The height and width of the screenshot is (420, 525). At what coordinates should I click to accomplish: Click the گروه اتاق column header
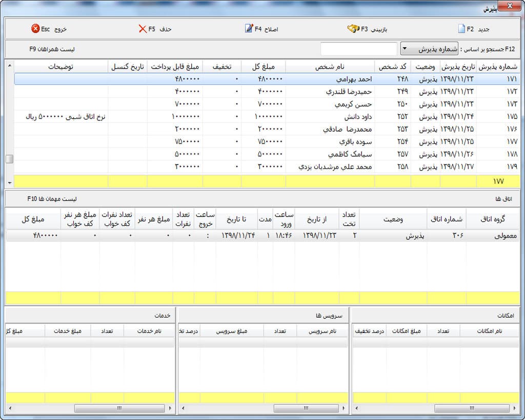[493, 219]
